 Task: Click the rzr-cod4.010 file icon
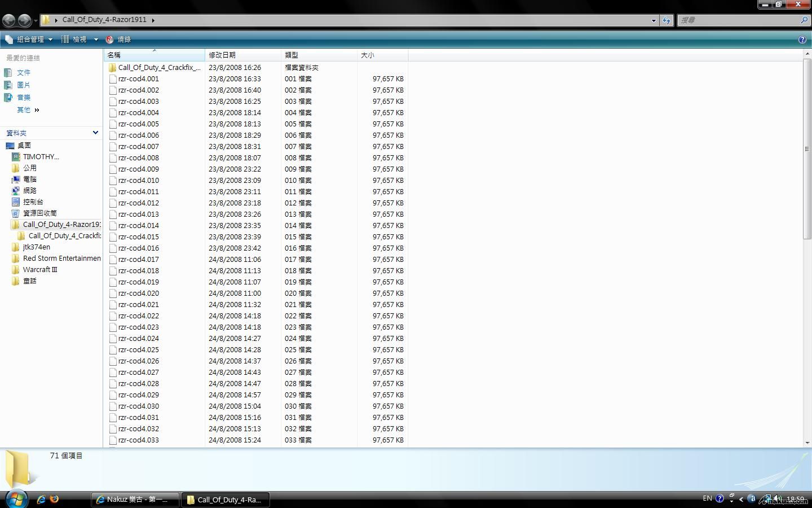pos(113,181)
